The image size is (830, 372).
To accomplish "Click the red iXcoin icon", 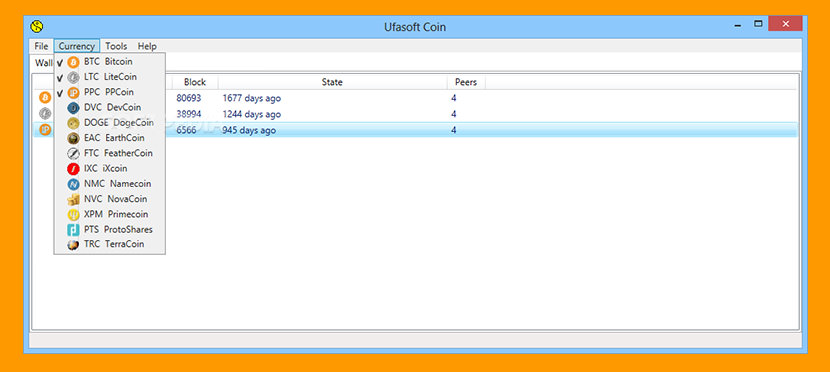I will [x=73, y=169].
